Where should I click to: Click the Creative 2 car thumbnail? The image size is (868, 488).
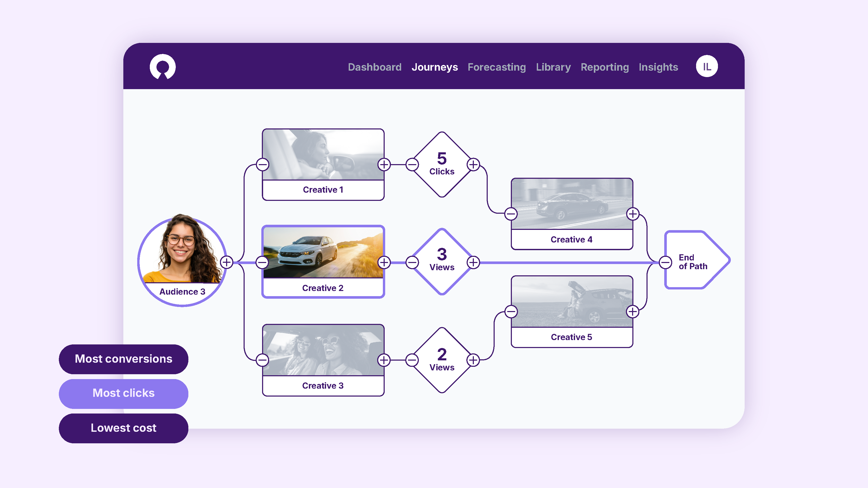click(x=323, y=252)
